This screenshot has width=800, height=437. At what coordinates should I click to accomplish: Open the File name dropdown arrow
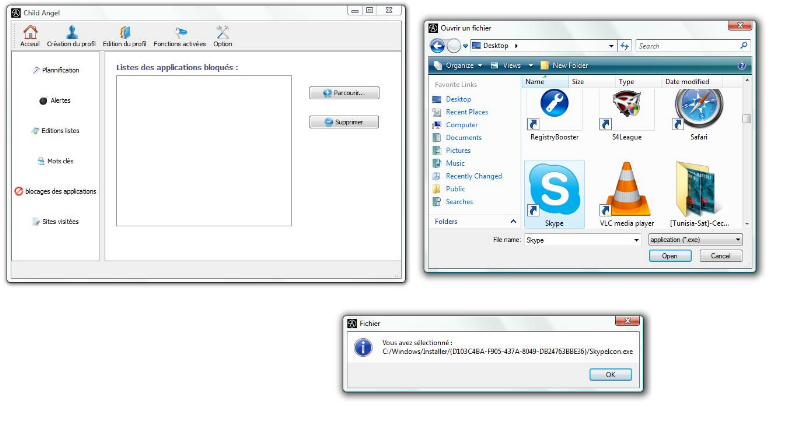coord(636,240)
